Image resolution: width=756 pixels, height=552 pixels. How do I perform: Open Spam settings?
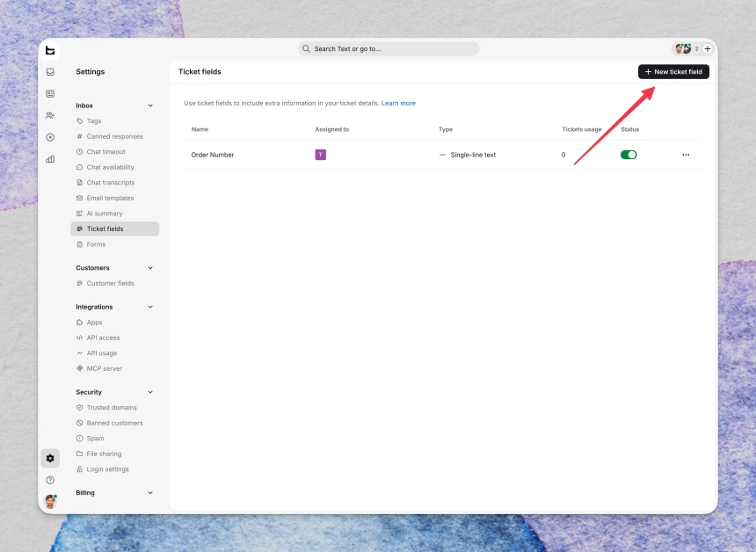click(115, 439)
